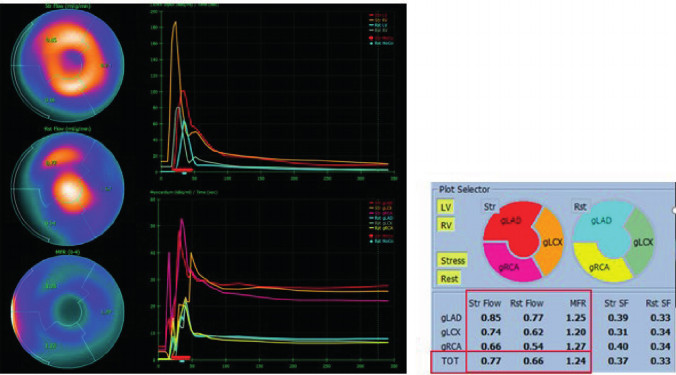
Task: Click gRCA MFR value 1.27
Action: (576, 347)
